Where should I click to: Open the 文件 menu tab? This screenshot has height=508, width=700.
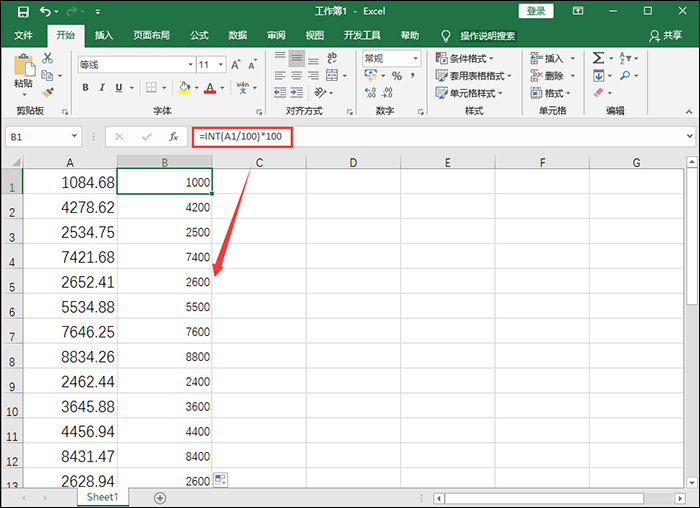(x=23, y=35)
